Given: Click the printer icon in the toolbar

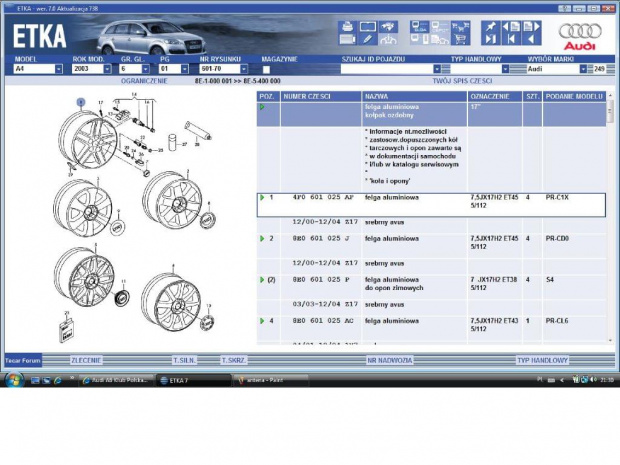Looking at the screenshot, I should coord(347,26).
